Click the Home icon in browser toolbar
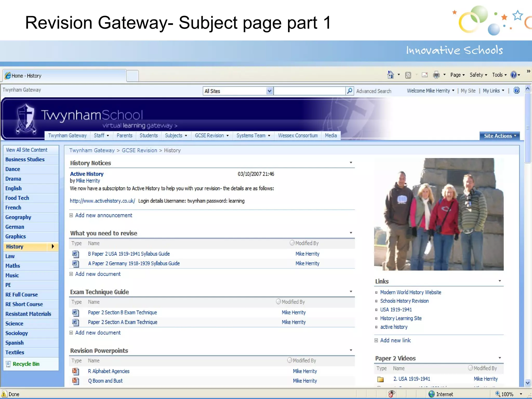This screenshot has width=532, height=399. click(390, 75)
